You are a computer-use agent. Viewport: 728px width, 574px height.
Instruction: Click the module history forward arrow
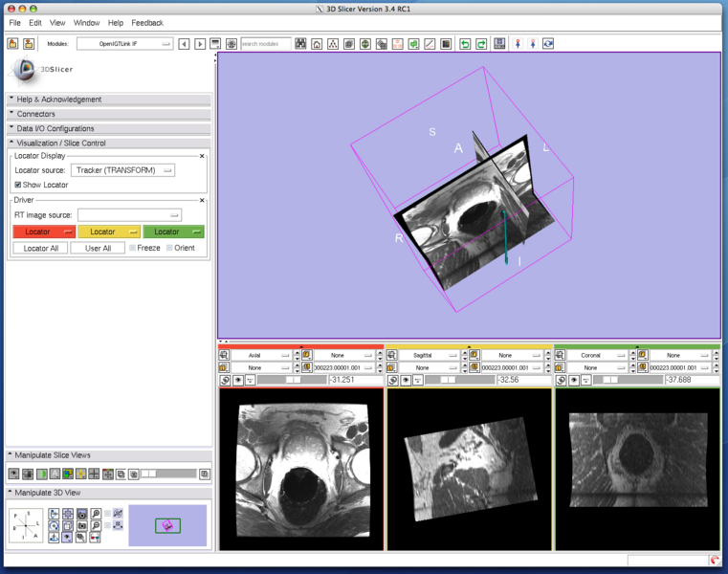click(x=200, y=44)
